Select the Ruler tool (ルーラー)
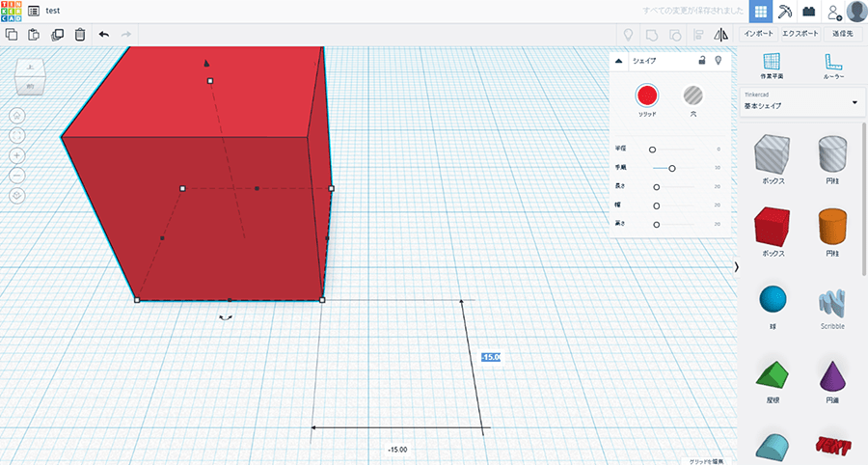This screenshot has height=465, width=868. pyautogui.click(x=833, y=65)
